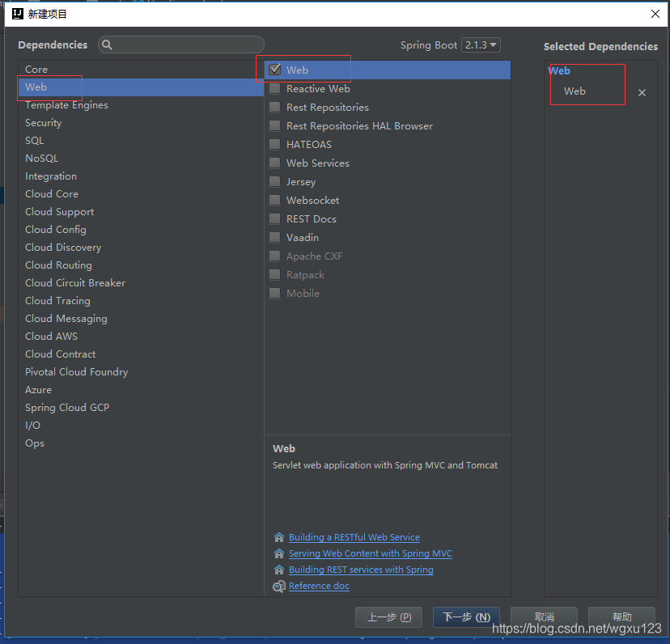This screenshot has height=644, width=670.
Task: Check the Rest Repositories option
Action: tap(275, 107)
